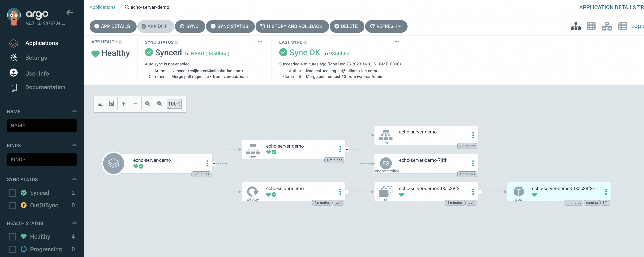Click the zoom out magnifier icon
Image resolution: width=644 pixels, height=257 pixels.
coord(160,104)
